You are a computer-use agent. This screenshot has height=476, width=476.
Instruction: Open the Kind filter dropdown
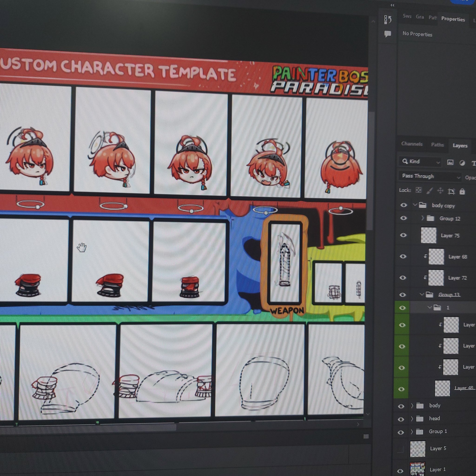click(x=420, y=162)
